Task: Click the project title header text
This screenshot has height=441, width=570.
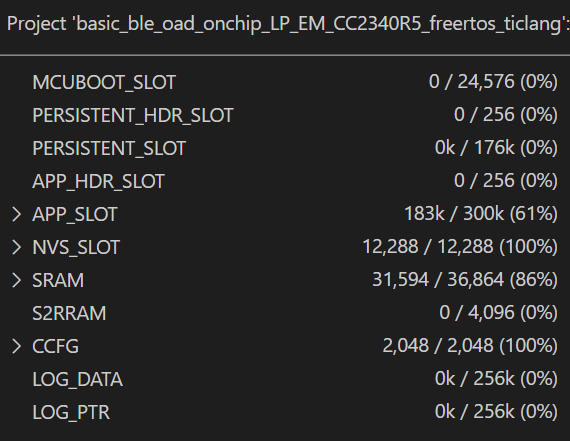Action: (x=288, y=24)
